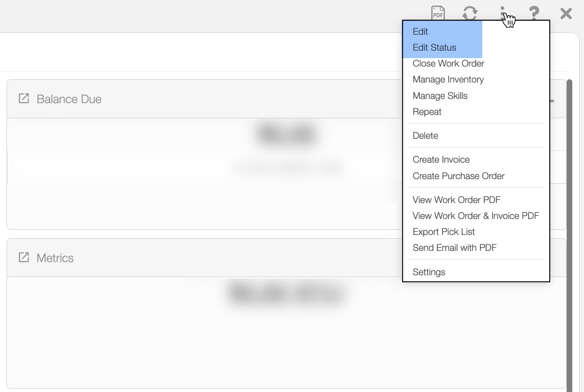Choose Edit Status menu option

434,47
